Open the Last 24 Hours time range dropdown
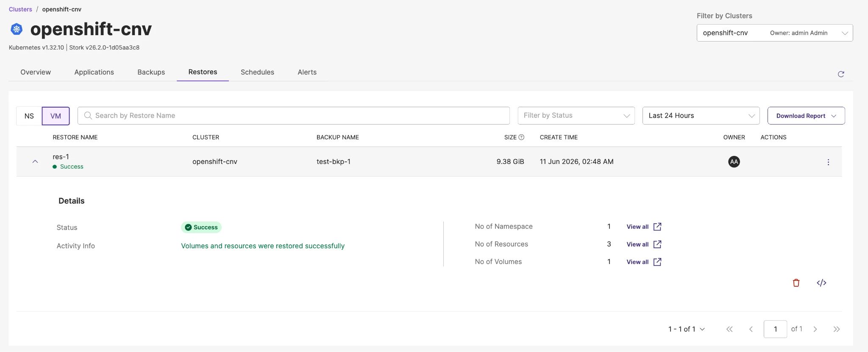The height and width of the screenshot is (352, 868). click(x=701, y=116)
